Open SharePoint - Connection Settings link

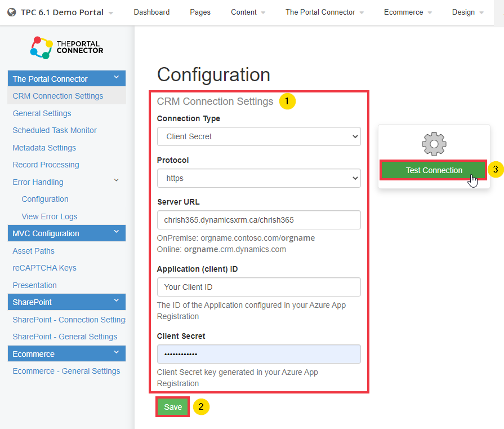coord(69,320)
